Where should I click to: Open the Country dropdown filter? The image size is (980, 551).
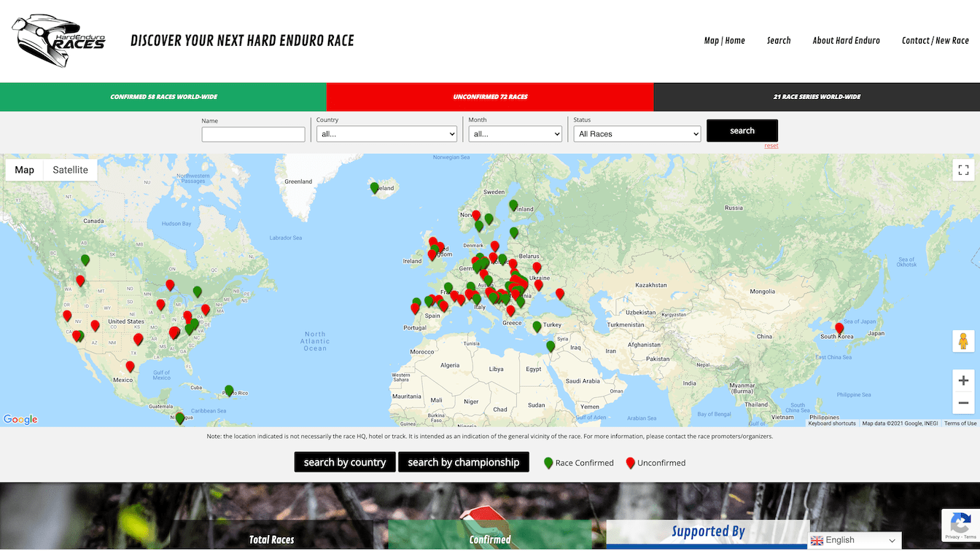click(386, 134)
